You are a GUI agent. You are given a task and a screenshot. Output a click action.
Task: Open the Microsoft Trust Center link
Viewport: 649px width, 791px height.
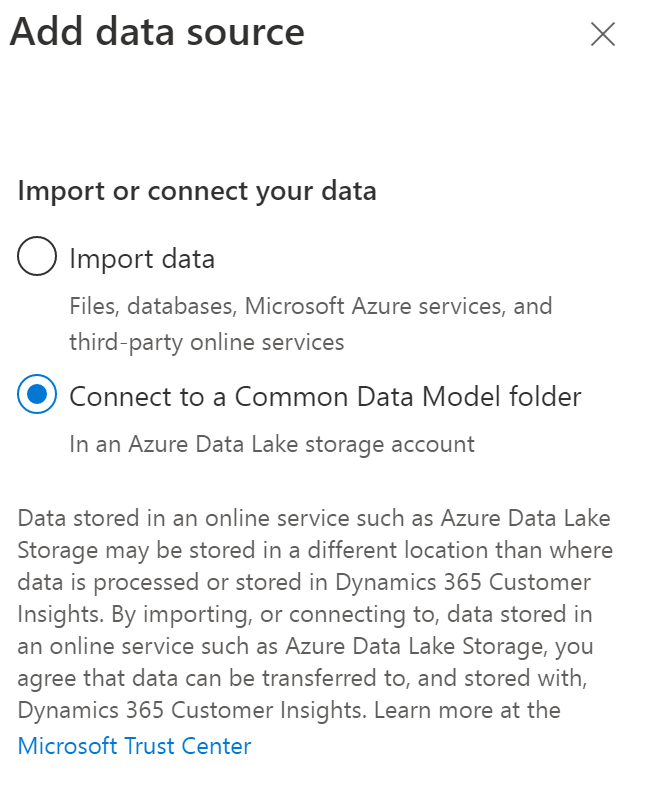[134, 745]
